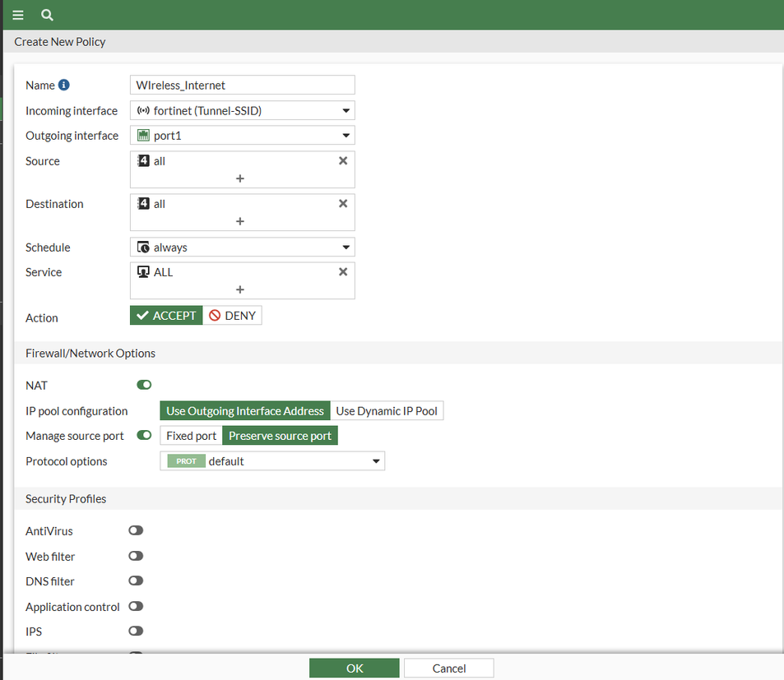
Task: Add a new Destination entry with plus
Action: [x=240, y=221]
